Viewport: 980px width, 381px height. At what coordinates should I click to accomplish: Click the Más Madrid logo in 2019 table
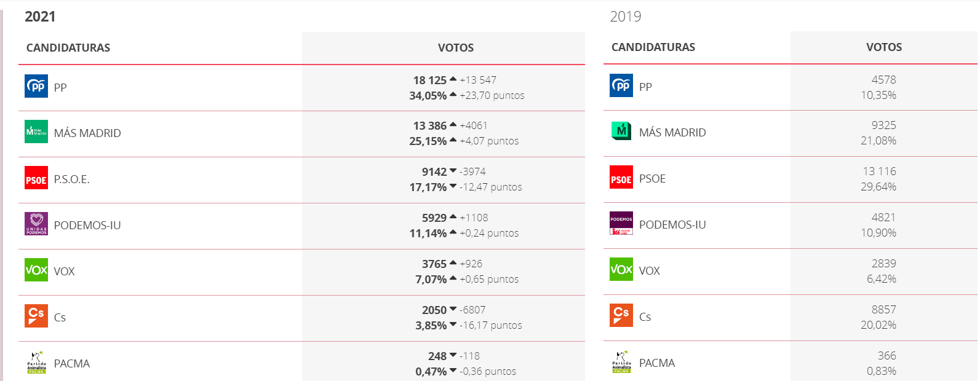point(621,131)
